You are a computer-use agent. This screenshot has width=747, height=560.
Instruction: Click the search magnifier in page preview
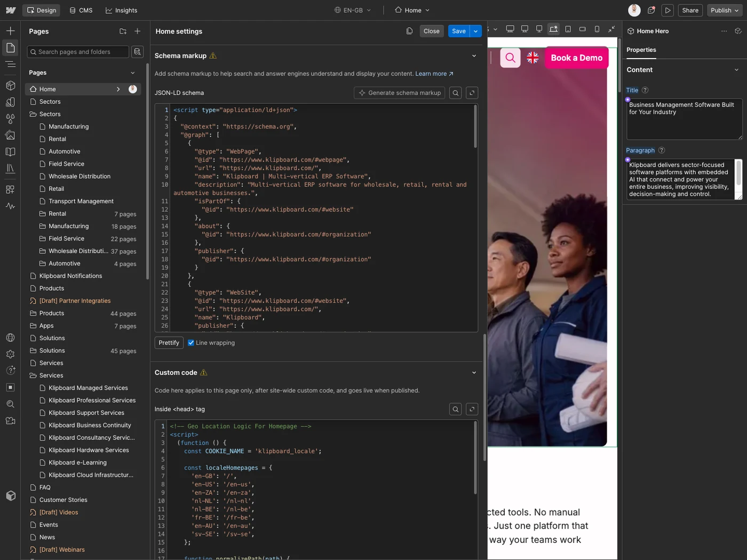click(511, 58)
